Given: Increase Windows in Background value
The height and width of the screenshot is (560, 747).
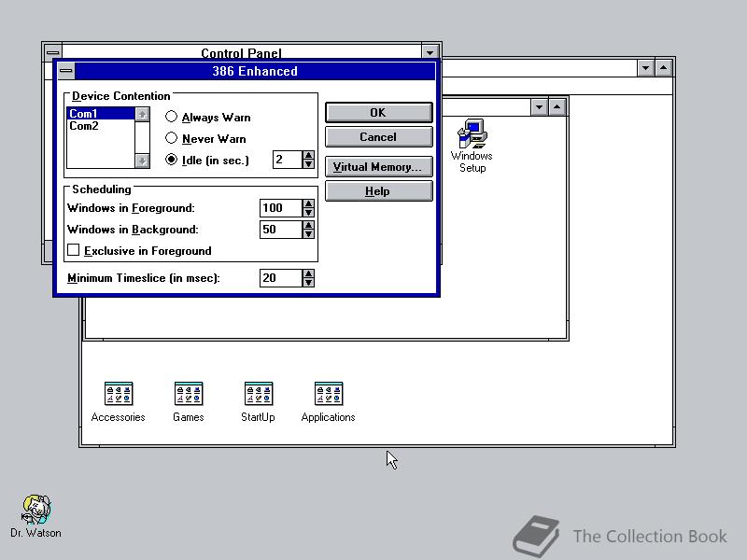Looking at the screenshot, I should pyautogui.click(x=309, y=225).
